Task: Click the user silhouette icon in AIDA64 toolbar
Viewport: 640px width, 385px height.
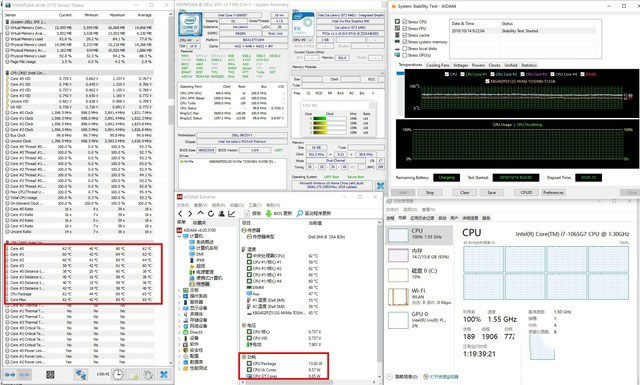Action: pyautogui.click(x=221, y=214)
